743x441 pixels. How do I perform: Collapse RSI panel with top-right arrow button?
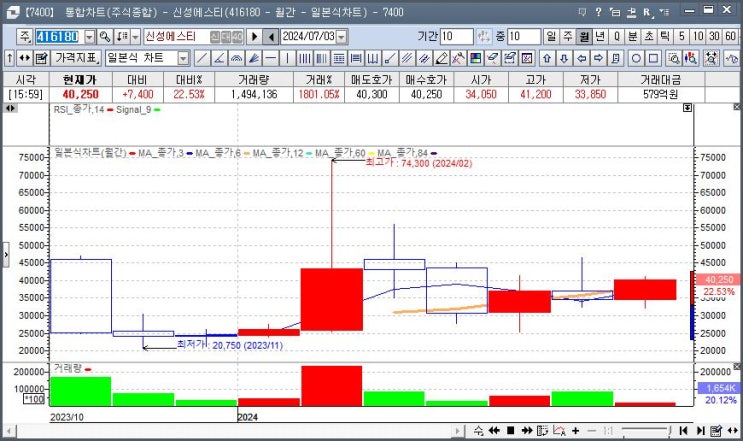point(688,108)
